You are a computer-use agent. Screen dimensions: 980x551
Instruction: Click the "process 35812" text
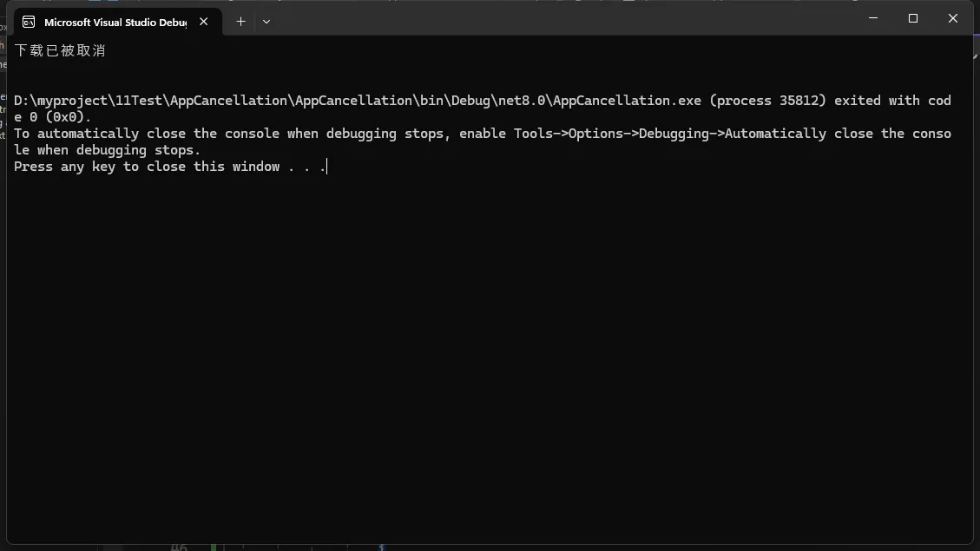click(x=769, y=101)
